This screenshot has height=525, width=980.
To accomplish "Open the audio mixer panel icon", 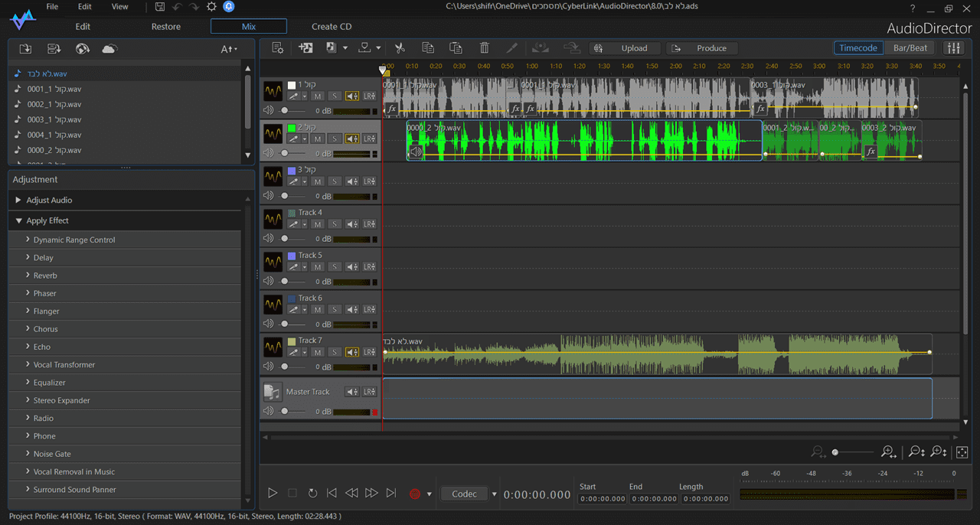I will (x=953, y=48).
